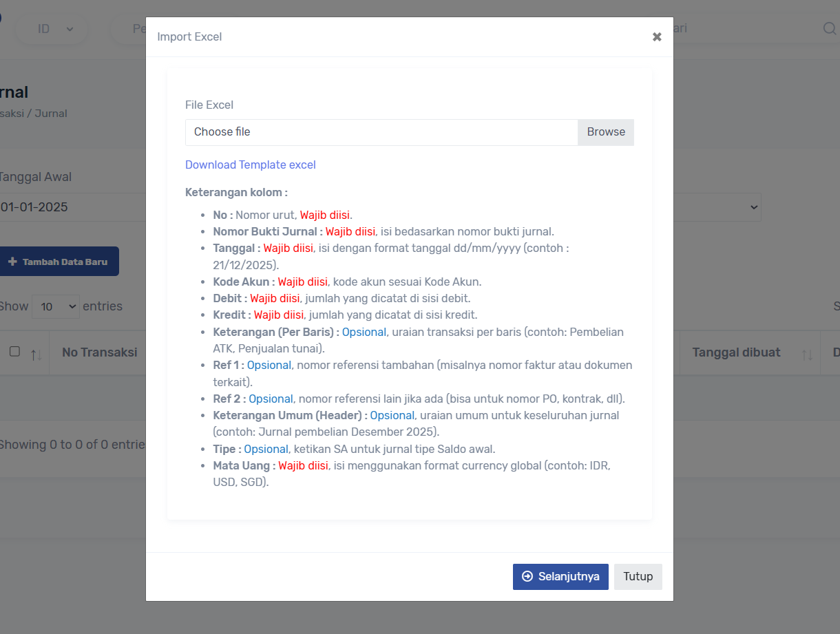
Task: Open the ID language dropdown
Action: (x=55, y=29)
